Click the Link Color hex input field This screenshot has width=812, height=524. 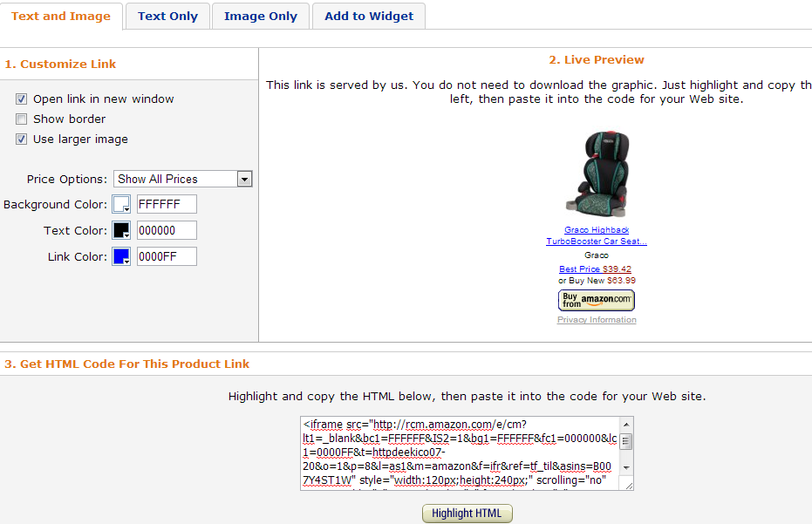(167, 256)
